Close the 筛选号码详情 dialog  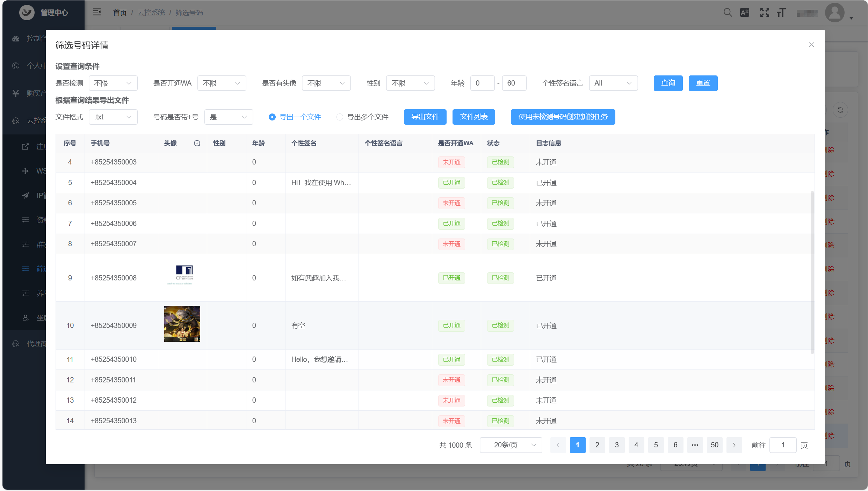tap(811, 45)
